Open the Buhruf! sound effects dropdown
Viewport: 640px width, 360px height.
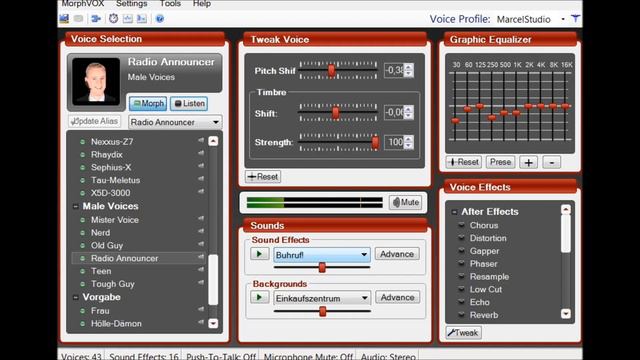(x=322, y=255)
